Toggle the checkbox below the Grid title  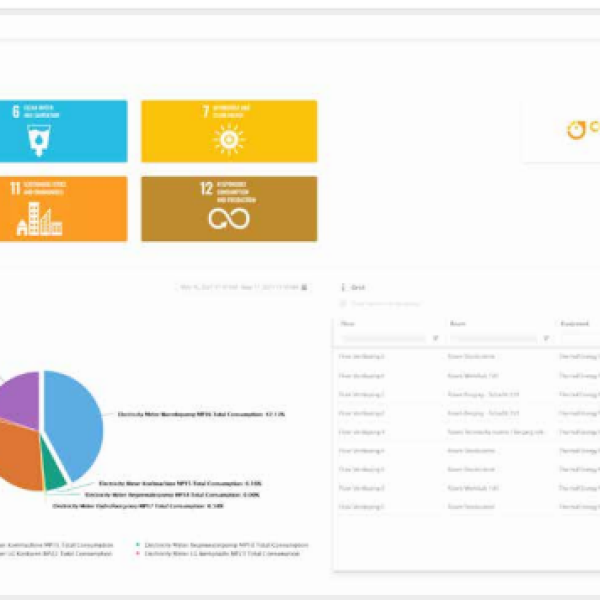pos(344,303)
